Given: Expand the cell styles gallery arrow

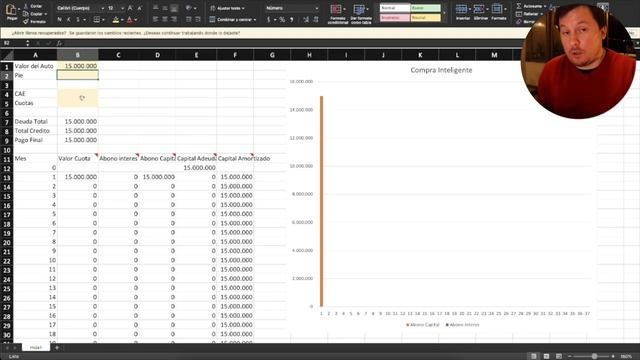Looking at the screenshot, I should pos(444,13).
